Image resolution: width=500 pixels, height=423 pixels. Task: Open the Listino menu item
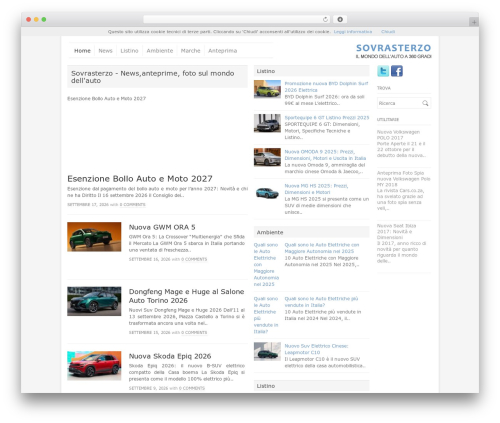click(x=129, y=51)
